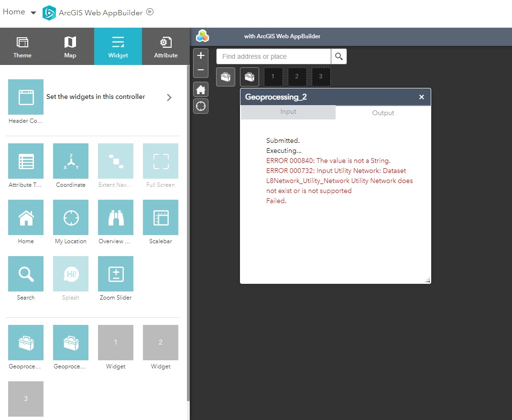The image size is (512, 420).
Task: Select the Overview widget
Action: click(115, 217)
